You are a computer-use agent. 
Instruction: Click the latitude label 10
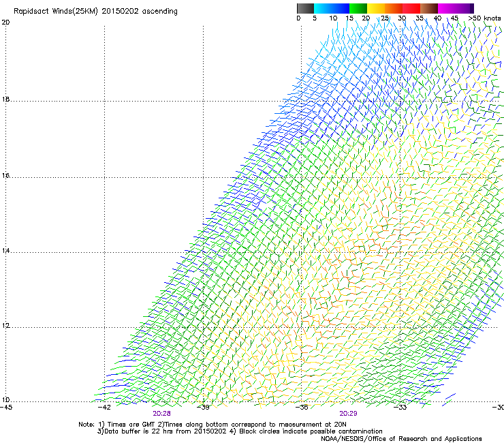(5, 400)
